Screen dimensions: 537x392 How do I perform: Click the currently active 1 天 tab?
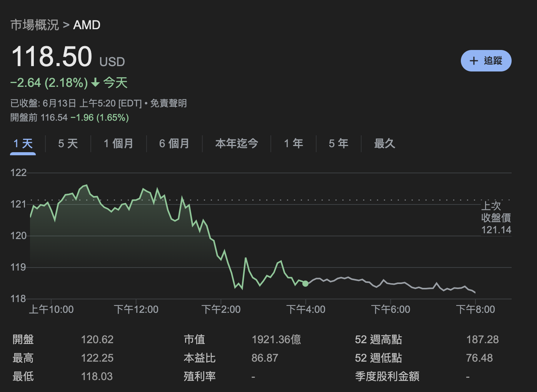(x=22, y=143)
